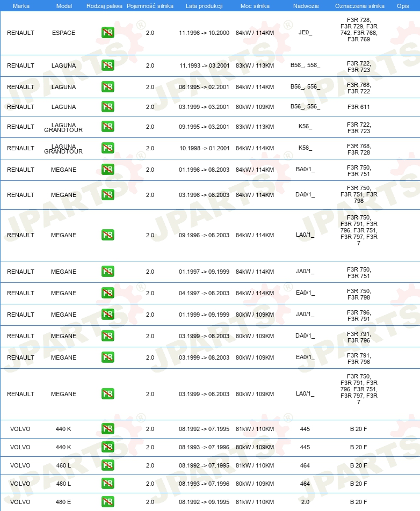Click fuel icon in LAGUNA GRANDTOUR 09.1995 row

click(x=107, y=127)
